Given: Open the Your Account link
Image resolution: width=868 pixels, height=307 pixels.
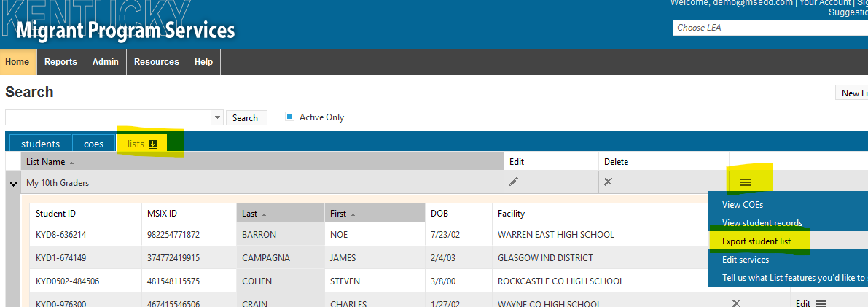Looking at the screenshot, I should [x=824, y=3].
